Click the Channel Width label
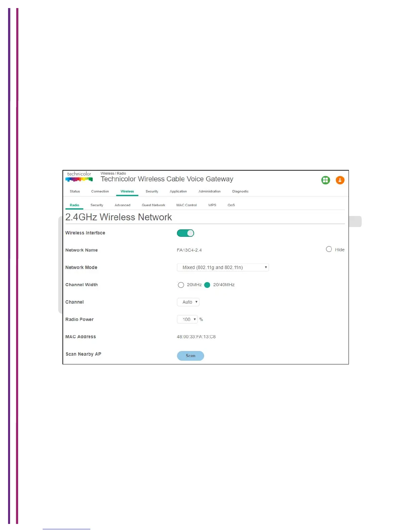Image resolution: width=411 pixels, height=532 pixels. click(x=82, y=285)
